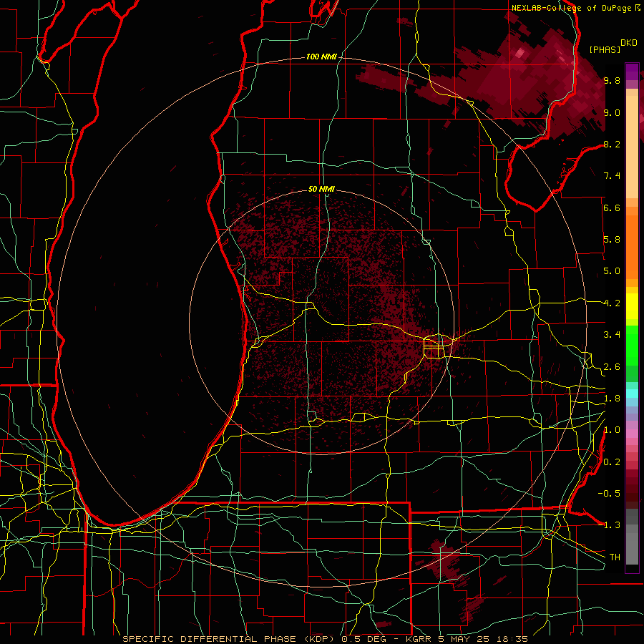Click the 9.0 legend value
The width and height of the screenshot is (644, 644).
click(x=612, y=112)
